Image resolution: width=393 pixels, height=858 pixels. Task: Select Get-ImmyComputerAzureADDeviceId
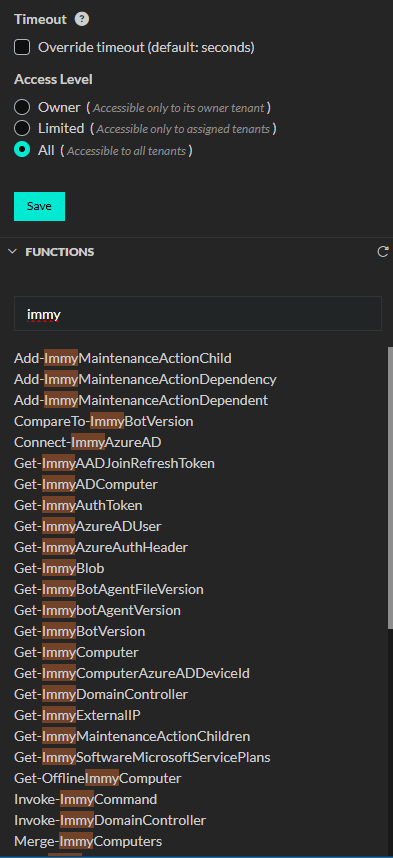pos(132,673)
